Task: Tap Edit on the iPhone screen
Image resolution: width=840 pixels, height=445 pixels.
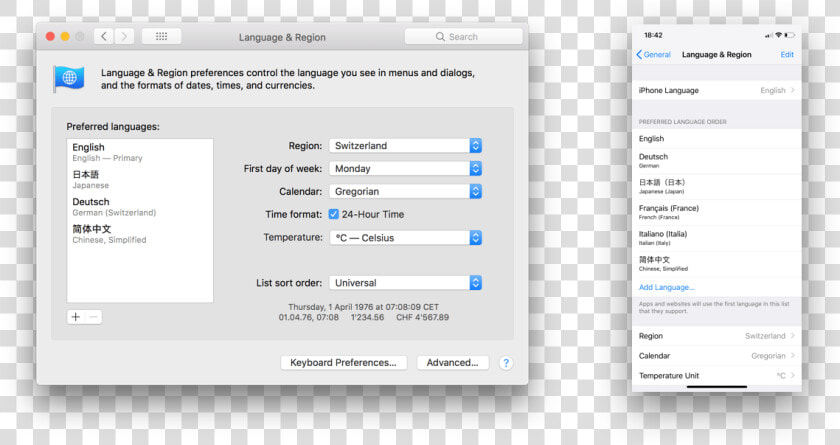Action: click(x=787, y=55)
